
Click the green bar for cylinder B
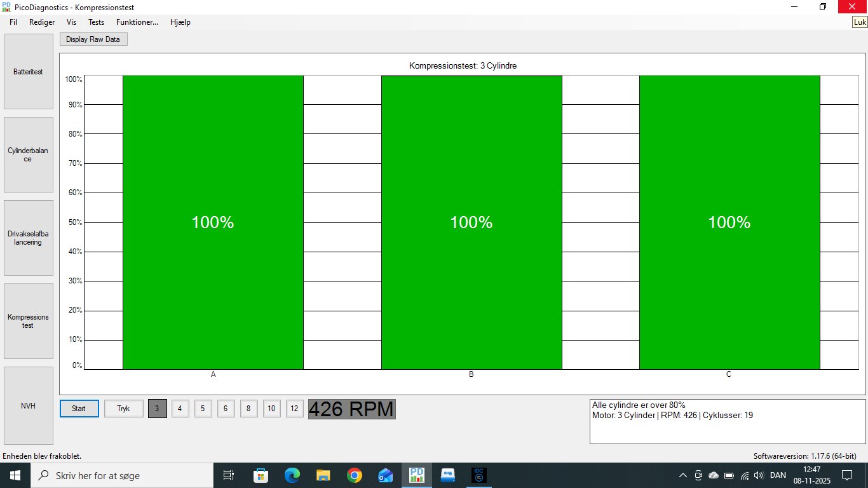coord(471,222)
